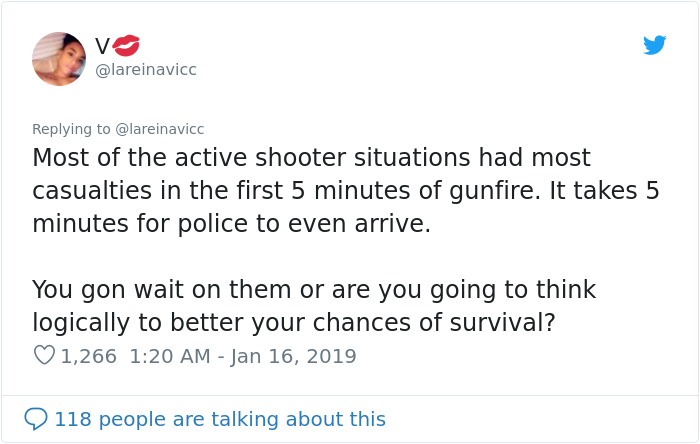Image resolution: width=700 pixels, height=444 pixels.
Task: Click the display name V
Action: click(102, 45)
